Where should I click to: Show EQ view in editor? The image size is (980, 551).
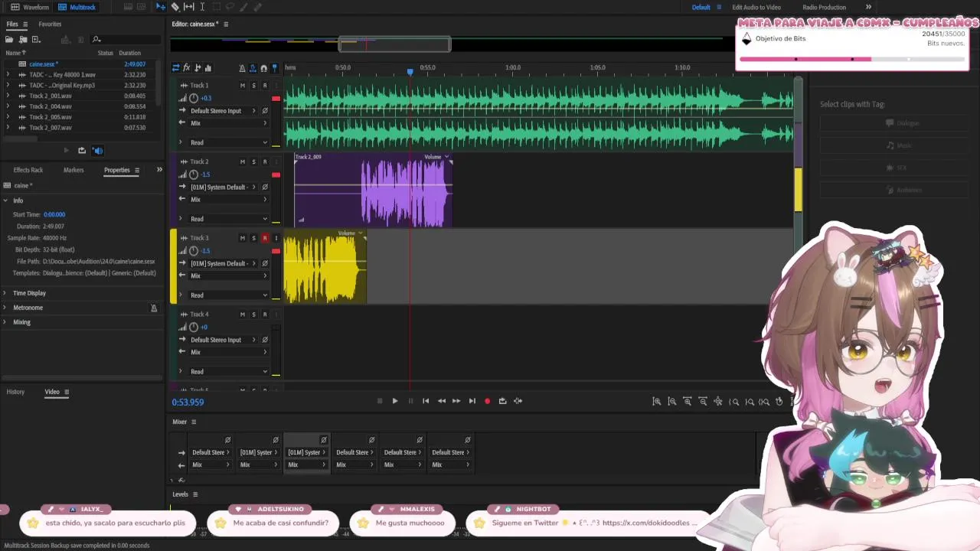[208, 68]
